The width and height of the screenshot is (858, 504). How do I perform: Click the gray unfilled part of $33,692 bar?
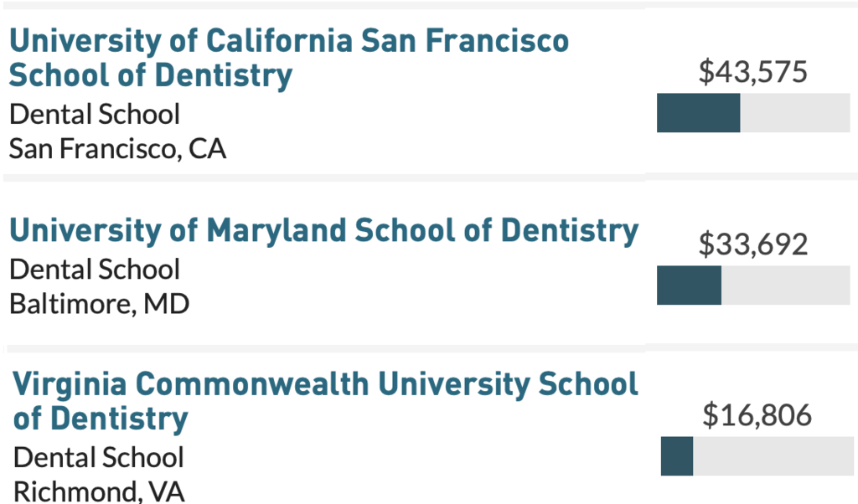click(x=786, y=285)
